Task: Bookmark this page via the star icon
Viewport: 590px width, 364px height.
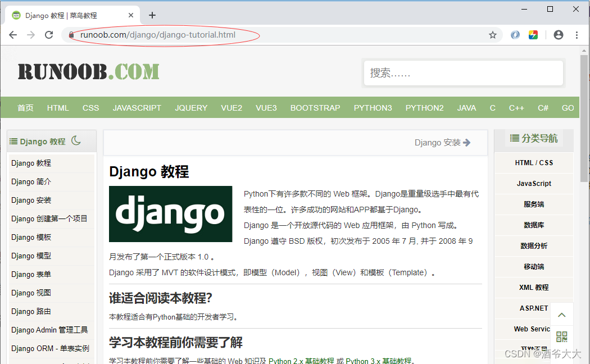Action: [x=493, y=34]
